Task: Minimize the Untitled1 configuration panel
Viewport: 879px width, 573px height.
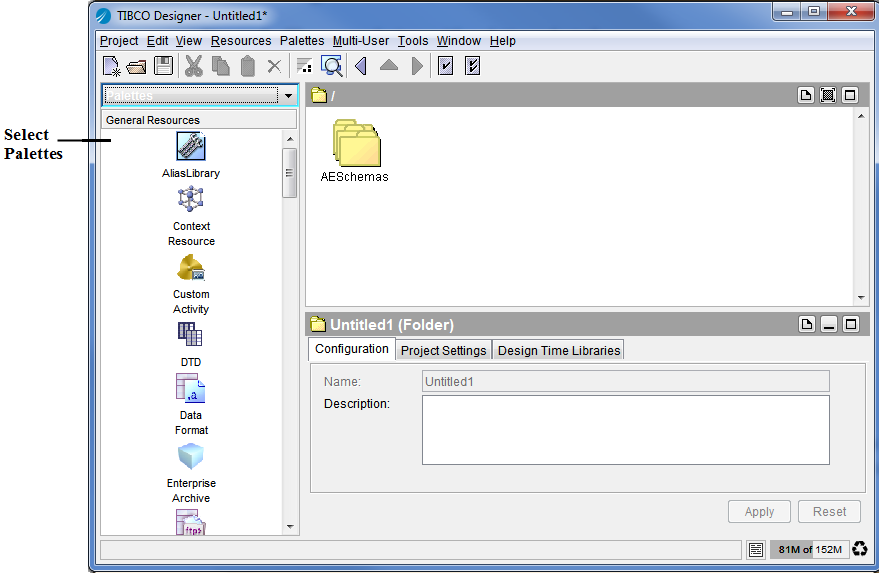Action: point(829,324)
